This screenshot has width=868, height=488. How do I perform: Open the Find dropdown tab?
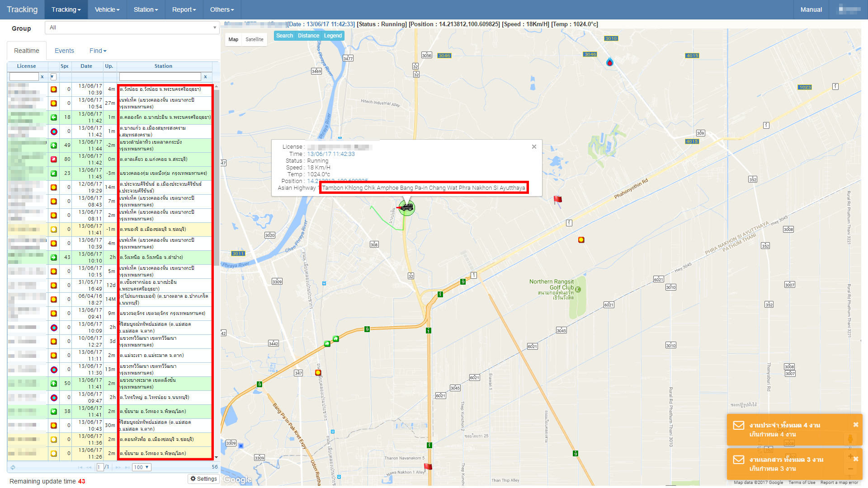point(98,51)
